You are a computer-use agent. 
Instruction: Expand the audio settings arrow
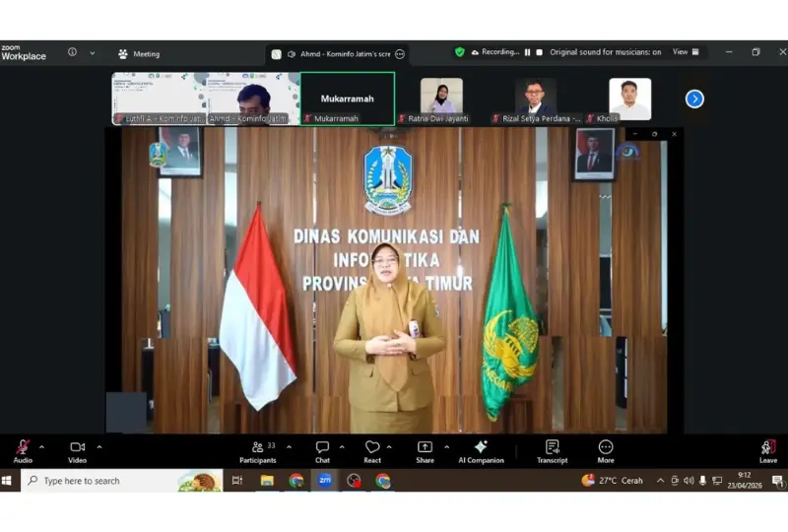point(41,446)
